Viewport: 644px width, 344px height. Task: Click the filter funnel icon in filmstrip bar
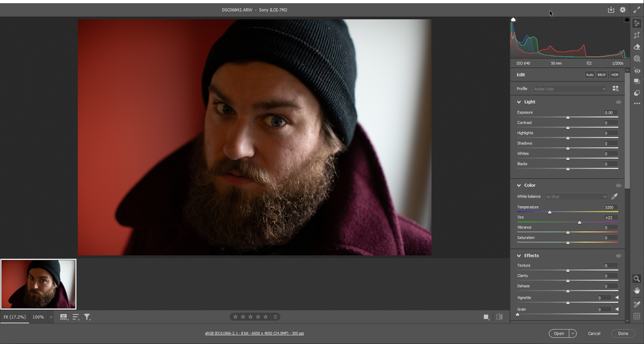(87, 317)
